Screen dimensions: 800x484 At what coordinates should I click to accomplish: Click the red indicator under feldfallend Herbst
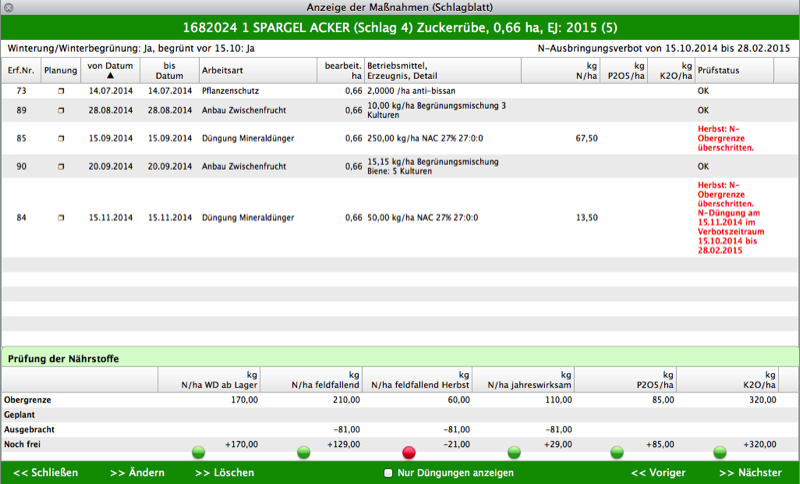coord(409,452)
